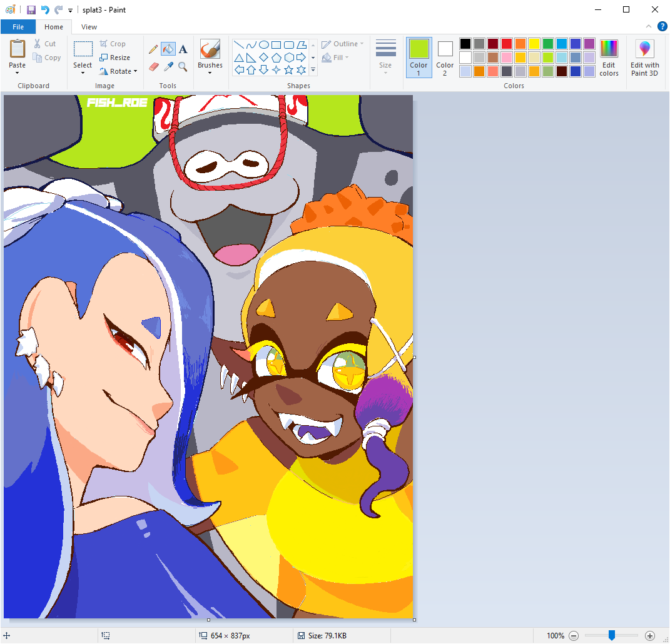Select the Pencil tool

[153, 49]
